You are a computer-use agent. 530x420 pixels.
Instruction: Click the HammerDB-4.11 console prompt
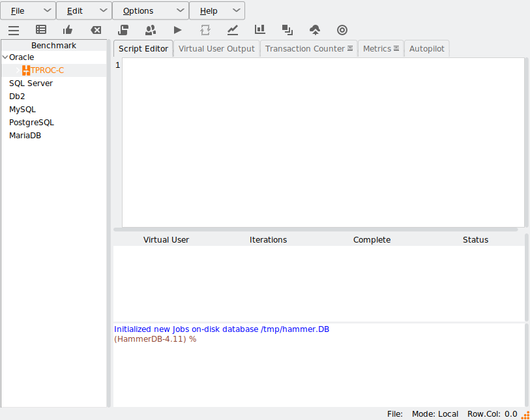(x=155, y=339)
